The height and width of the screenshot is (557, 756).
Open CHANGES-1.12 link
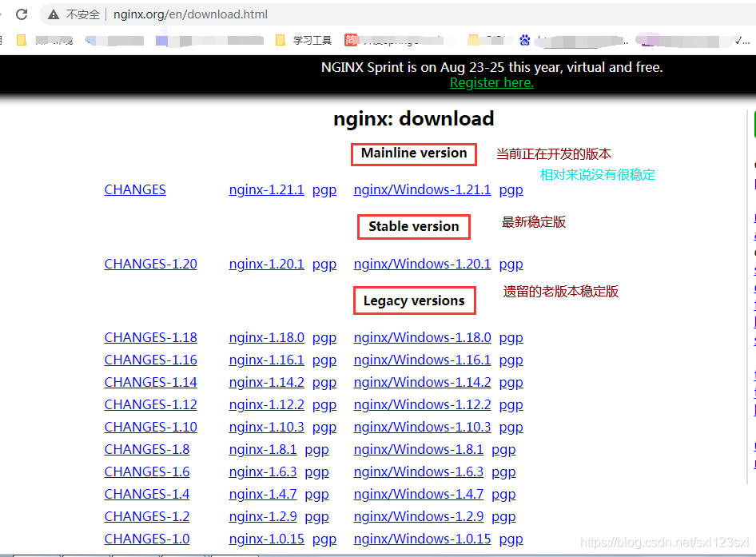click(x=150, y=404)
